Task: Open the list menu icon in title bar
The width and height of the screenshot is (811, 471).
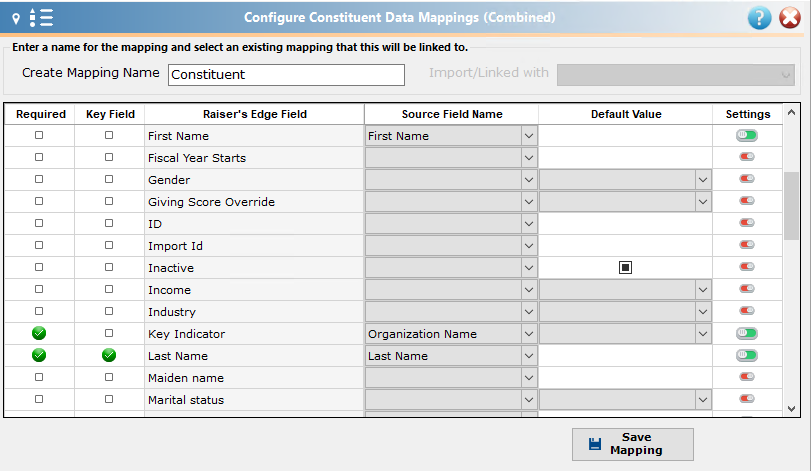Action: pos(41,18)
